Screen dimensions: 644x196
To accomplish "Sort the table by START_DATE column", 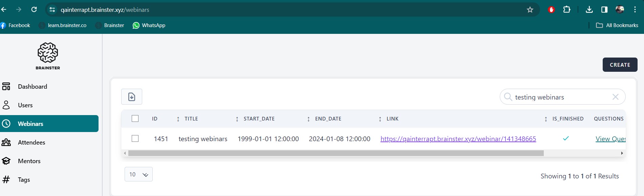I will tap(259, 119).
